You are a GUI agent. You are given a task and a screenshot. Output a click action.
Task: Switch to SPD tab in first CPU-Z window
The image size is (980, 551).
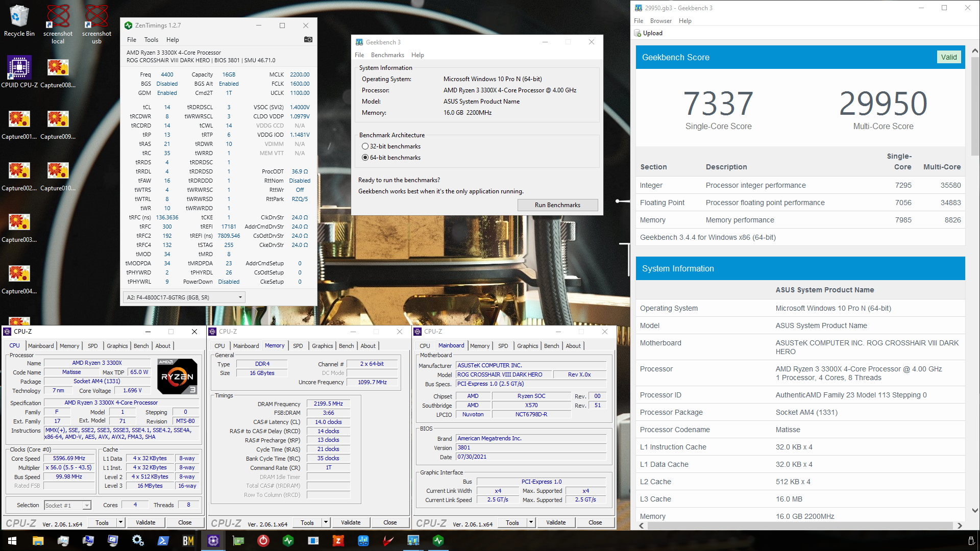92,346
